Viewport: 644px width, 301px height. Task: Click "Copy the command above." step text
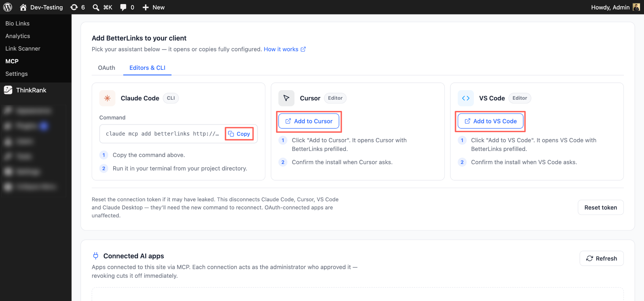(149, 155)
